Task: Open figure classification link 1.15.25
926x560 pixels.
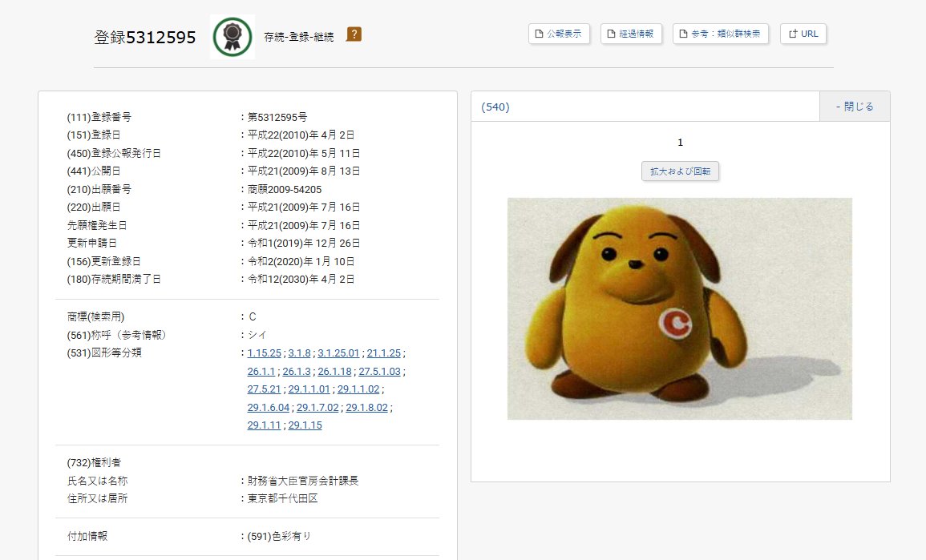Action: (x=264, y=353)
